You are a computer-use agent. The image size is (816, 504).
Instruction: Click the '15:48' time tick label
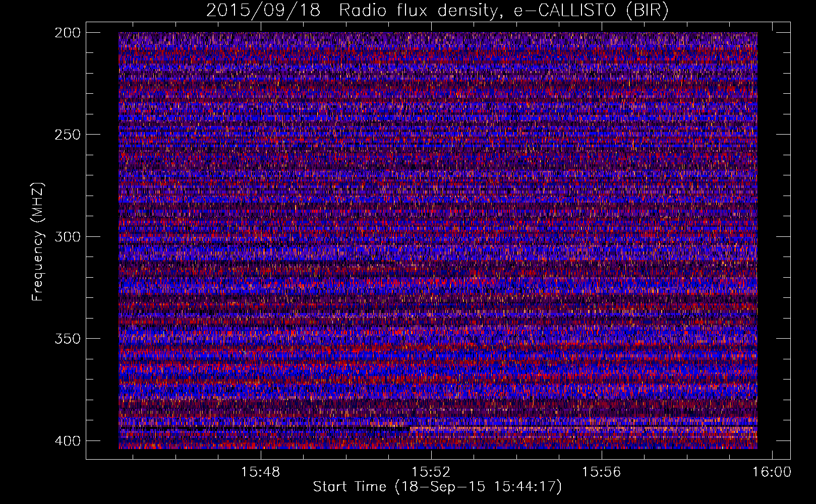[x=260, y=472]
